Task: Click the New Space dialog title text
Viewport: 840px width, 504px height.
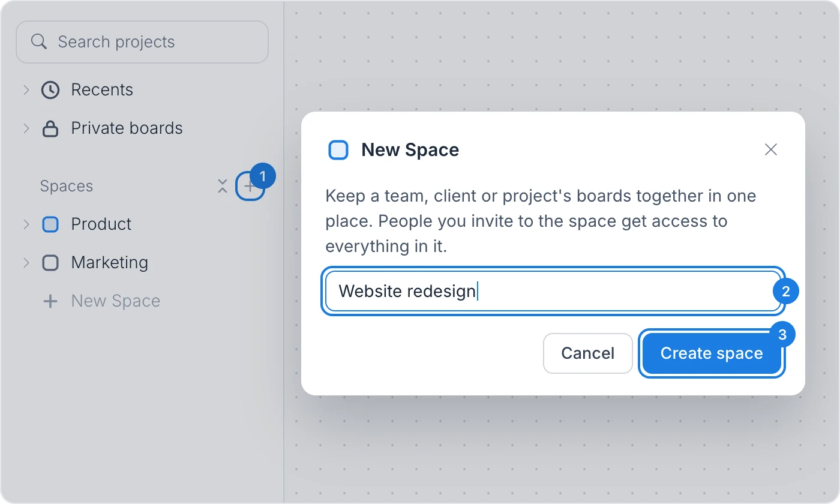Action: click(x=410, y=150)
